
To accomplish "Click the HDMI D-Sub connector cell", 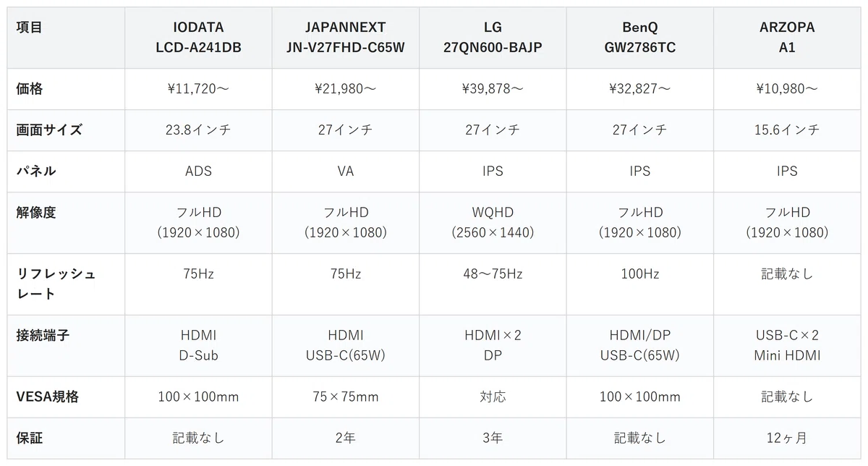I will pyautogui.click(x=198, y=346).
